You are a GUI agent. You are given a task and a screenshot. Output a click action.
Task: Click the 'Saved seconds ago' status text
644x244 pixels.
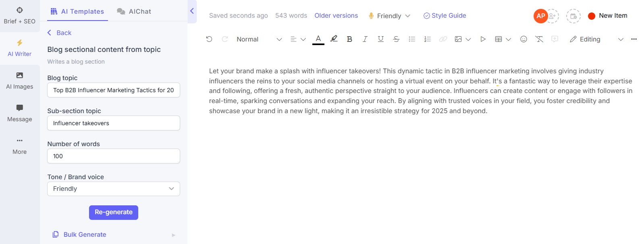point(239,16)
